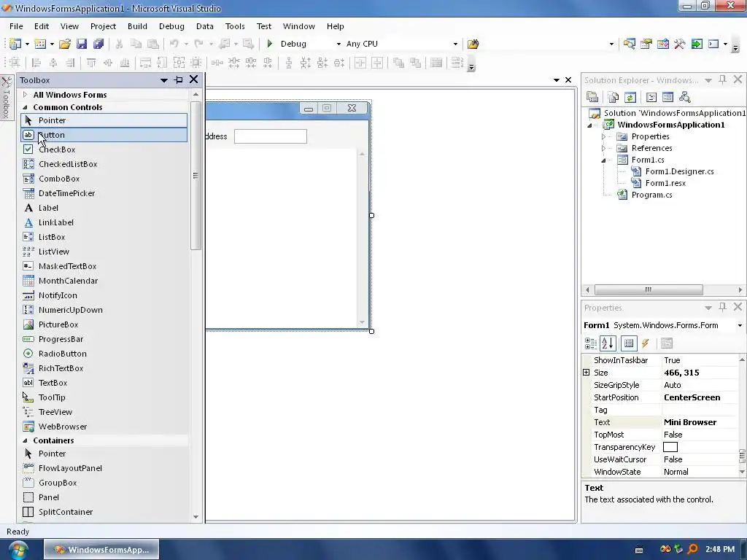Select the WebBrowser control in Toolbox

click(104, 427)
